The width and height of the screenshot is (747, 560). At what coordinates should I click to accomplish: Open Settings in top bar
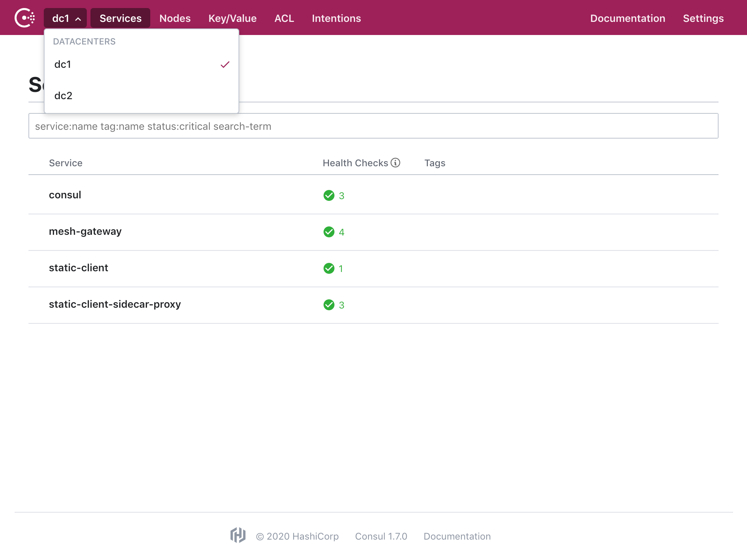tap(703, 18)
